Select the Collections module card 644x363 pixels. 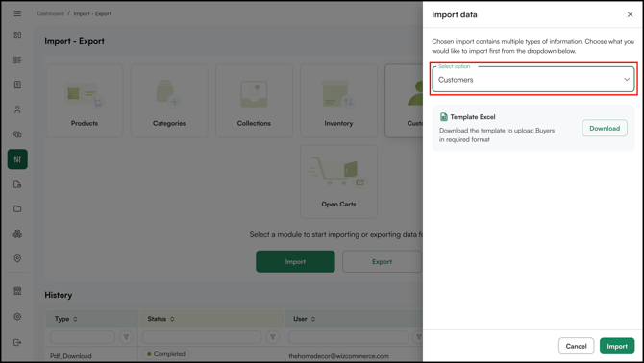254,101
